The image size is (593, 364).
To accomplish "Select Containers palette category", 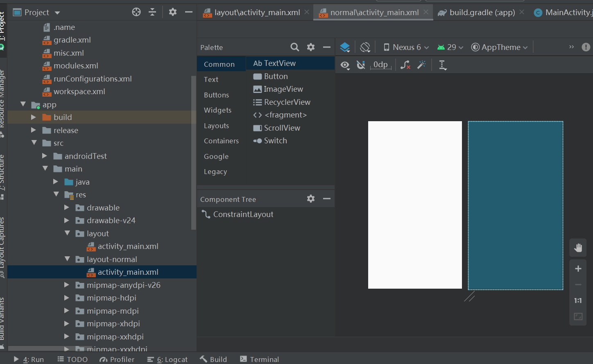I will (221, 141).
